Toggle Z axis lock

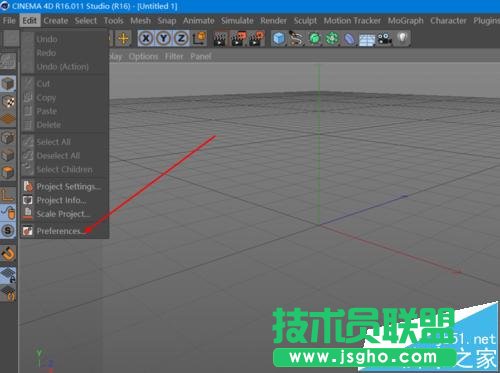coord(181,39)
